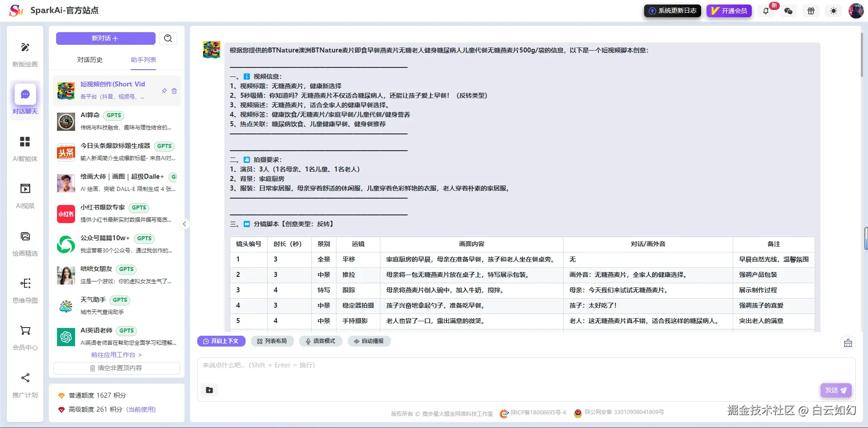The image size is (868, 428).
Task: Click the 开通会员 membership button
Action: coord(729,11)
